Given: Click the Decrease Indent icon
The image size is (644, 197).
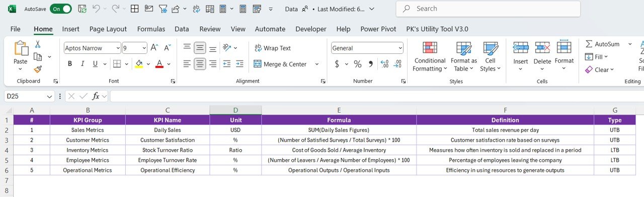Looking at the screenshot, I should [x=227, y=64].
